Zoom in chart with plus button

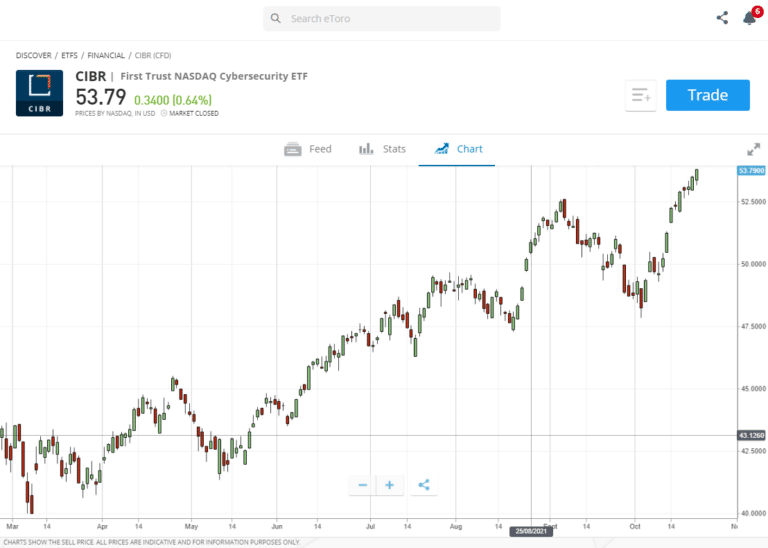389,485
